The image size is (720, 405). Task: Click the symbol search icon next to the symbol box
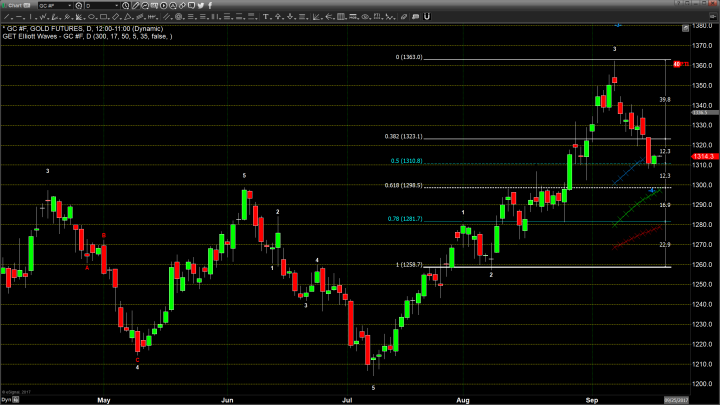coord(79,6)
